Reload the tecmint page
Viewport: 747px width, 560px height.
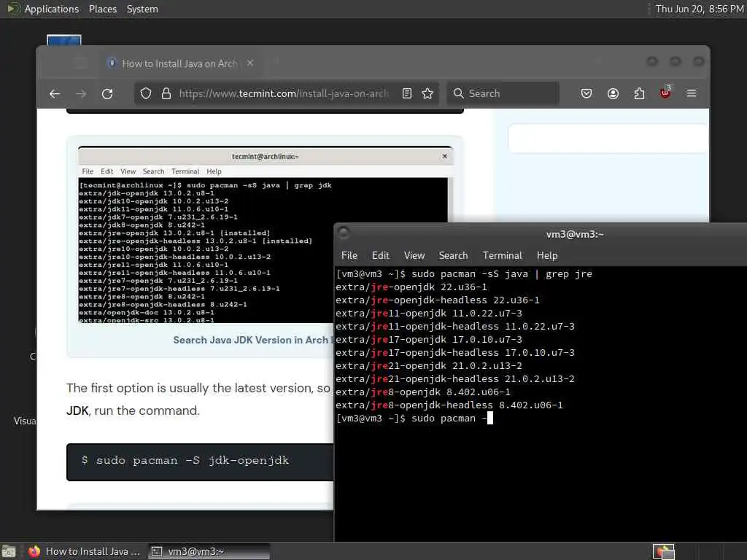pos(107,94)
